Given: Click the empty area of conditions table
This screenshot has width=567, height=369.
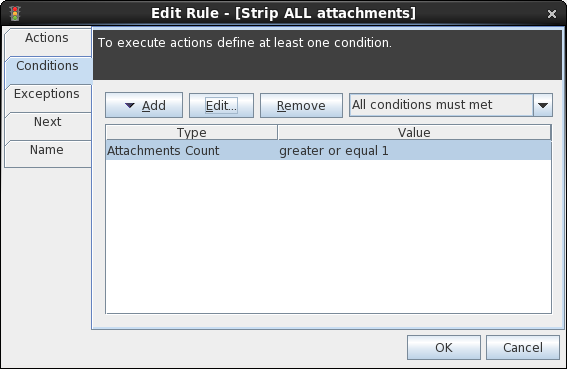Looking at the screenshot, I should coord(329,236).
